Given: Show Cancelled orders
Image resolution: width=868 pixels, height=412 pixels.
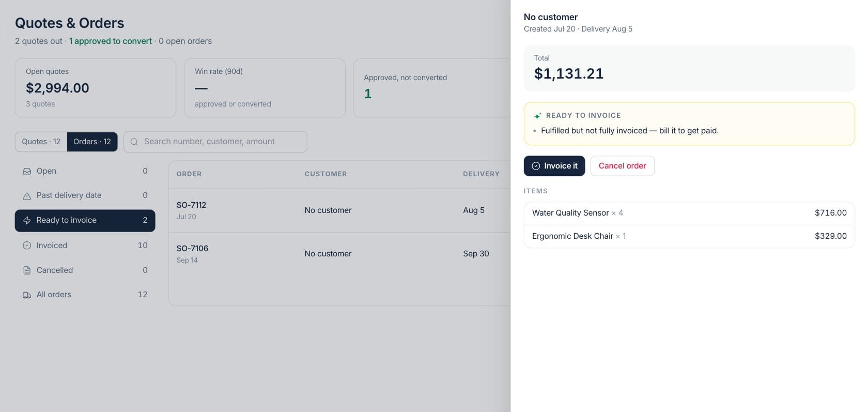Looking at the screenshot, I should (85, 270).
